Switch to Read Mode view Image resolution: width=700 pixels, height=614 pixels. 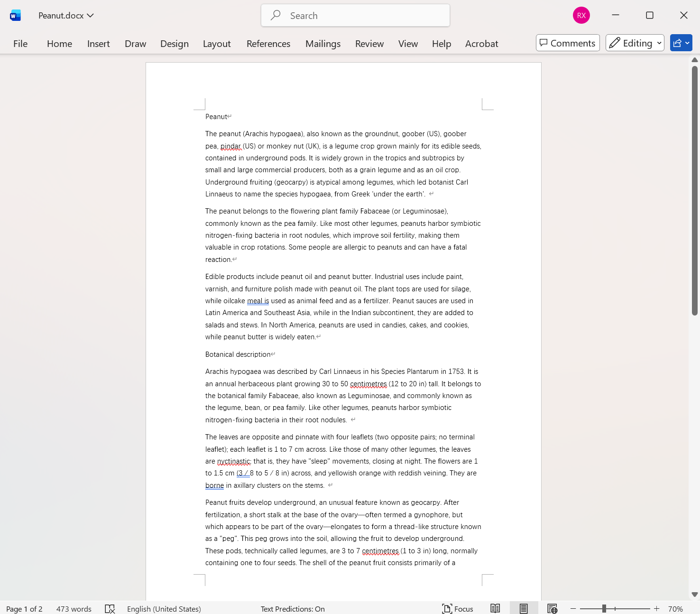pos(495,608)
